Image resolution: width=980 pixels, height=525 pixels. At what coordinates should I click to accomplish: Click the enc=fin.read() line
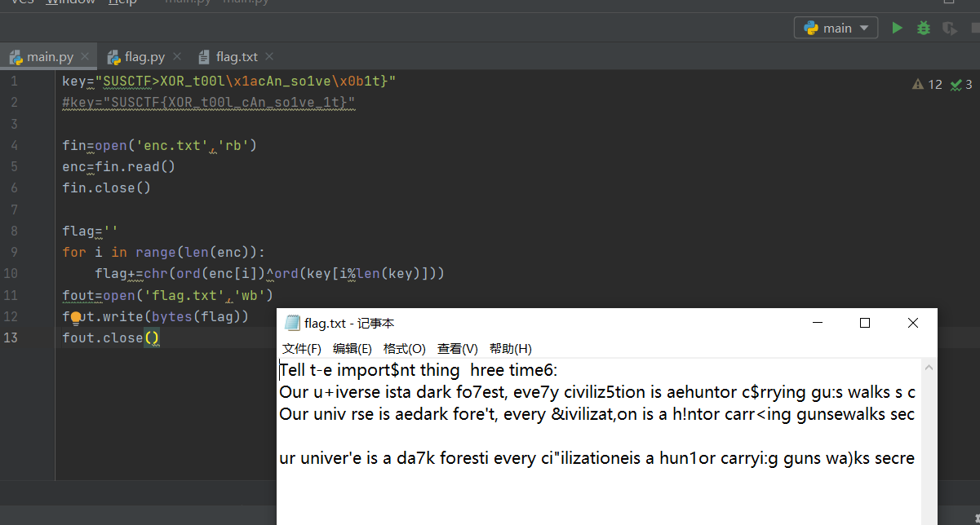point(119,166)
